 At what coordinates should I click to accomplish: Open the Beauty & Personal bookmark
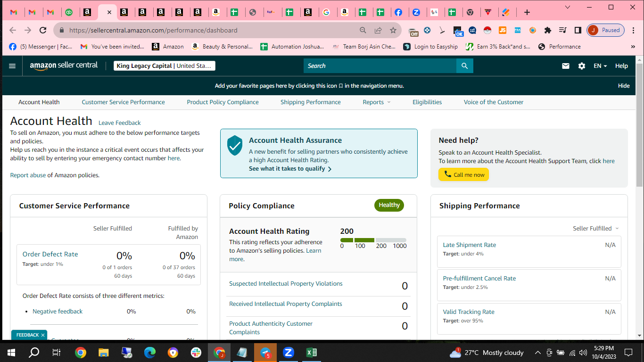coord(222,47)
